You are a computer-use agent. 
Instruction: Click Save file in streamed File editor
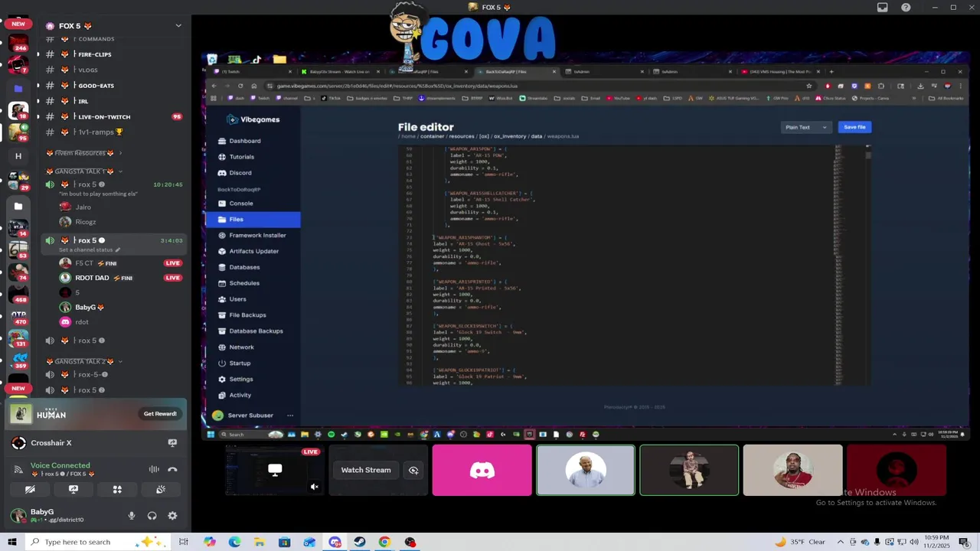pos(854,127)
